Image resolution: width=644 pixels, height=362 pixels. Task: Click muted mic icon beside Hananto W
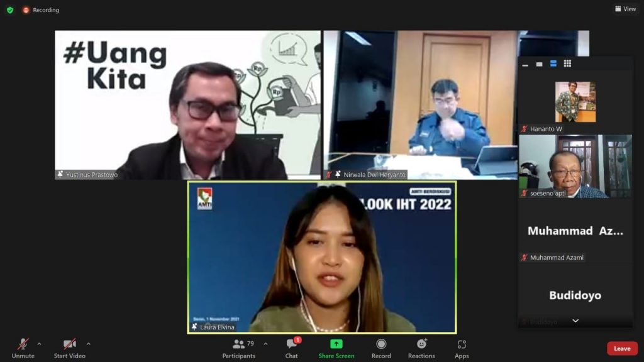point(525,129)
